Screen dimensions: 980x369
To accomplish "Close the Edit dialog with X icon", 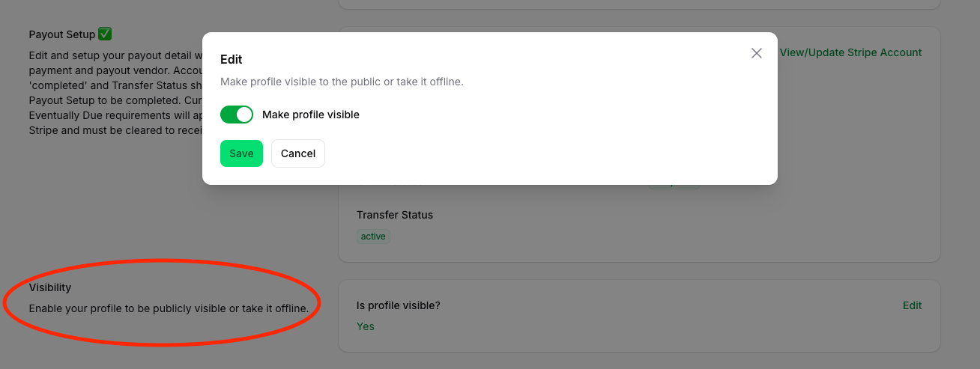I will click(756, 53).
